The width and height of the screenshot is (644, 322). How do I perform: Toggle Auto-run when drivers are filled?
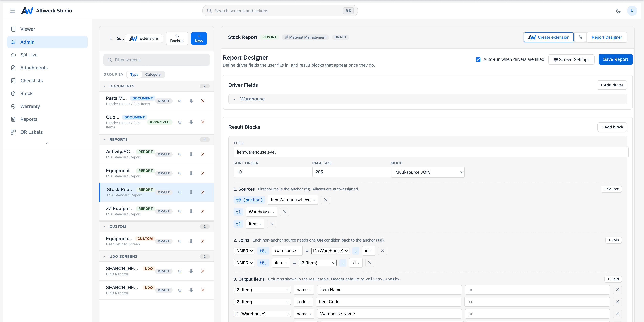tap(478, 59)
